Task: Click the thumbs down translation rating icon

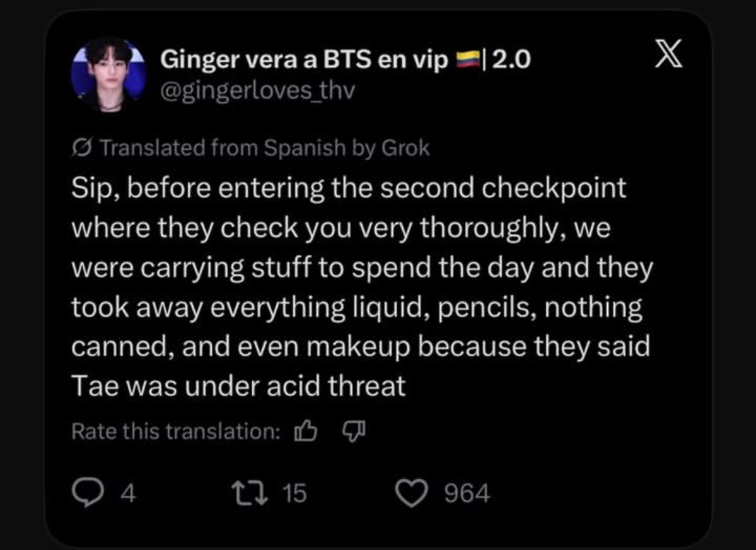Action: (354, 431)
